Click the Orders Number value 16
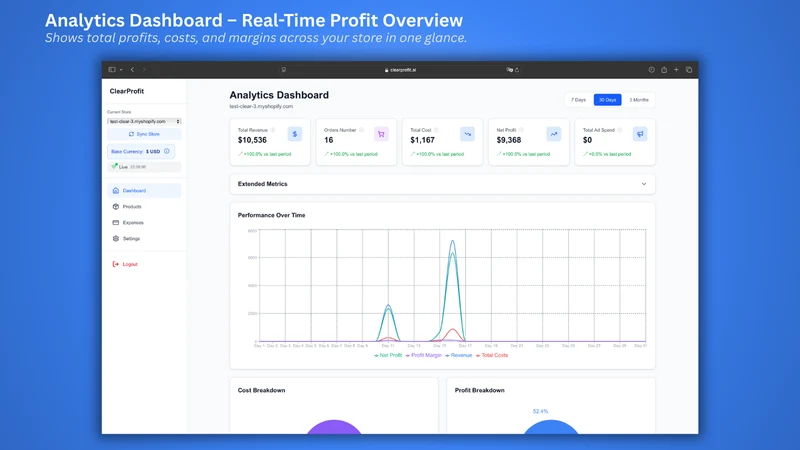Screen dimensions: 800x450 click(x=329, y=140)
